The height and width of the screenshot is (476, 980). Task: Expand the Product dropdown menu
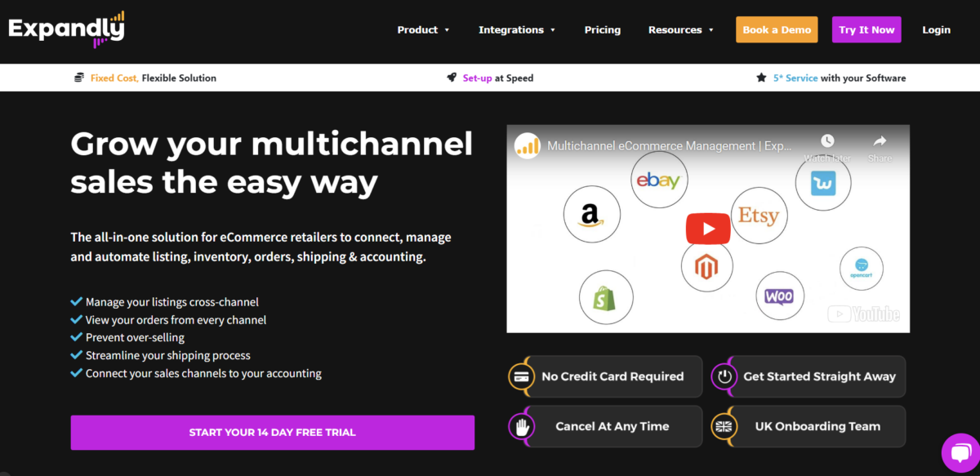(x=423, y=30)
